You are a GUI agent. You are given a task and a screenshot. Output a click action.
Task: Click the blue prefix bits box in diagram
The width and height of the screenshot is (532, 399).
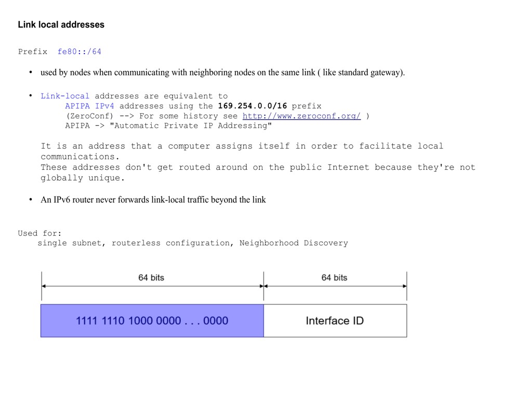(x=152, y=321)
